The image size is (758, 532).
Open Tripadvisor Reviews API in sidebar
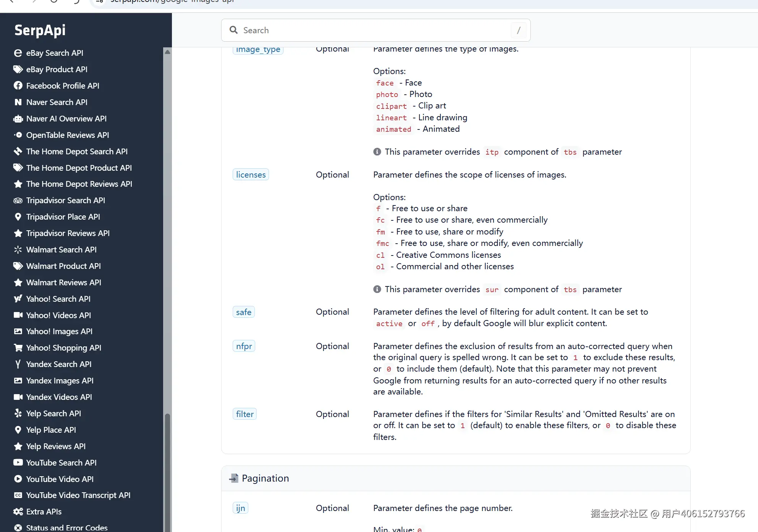click(68, 233)
